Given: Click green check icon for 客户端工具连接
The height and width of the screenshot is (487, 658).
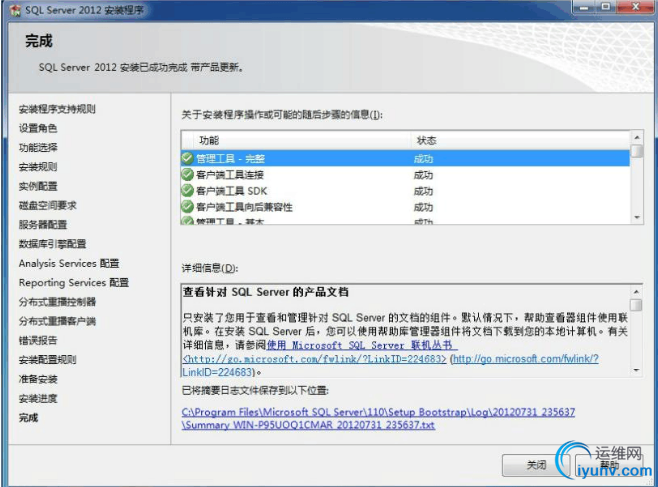Looking at the screenshot, I should [x=187, y=174].
